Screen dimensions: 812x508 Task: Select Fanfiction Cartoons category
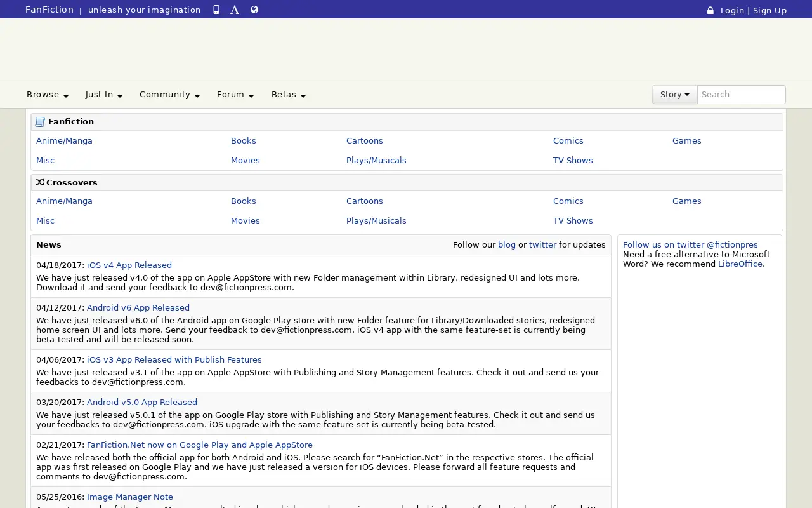[x=365, y=141]
